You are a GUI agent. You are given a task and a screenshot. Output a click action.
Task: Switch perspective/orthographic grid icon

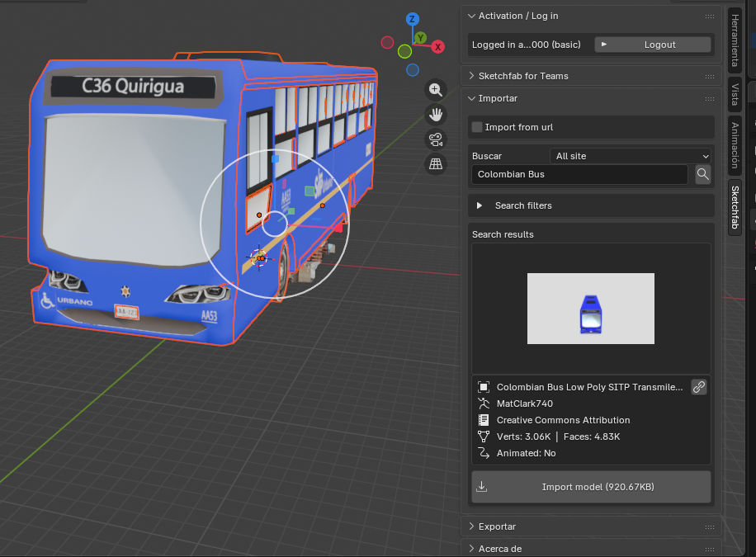436,164
